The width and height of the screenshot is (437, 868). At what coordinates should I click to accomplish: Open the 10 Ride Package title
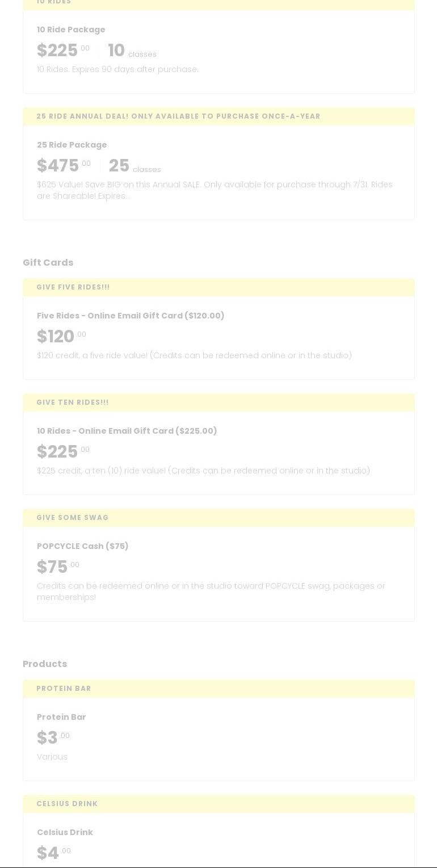coord(71,30)
